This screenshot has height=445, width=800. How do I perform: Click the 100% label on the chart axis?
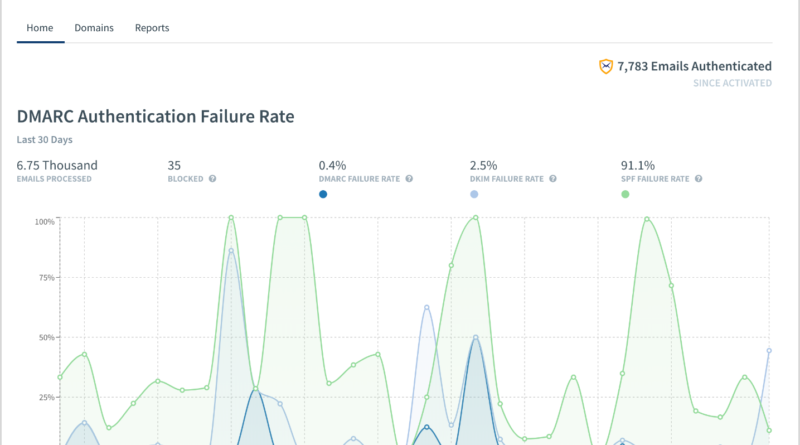[44, 221]
